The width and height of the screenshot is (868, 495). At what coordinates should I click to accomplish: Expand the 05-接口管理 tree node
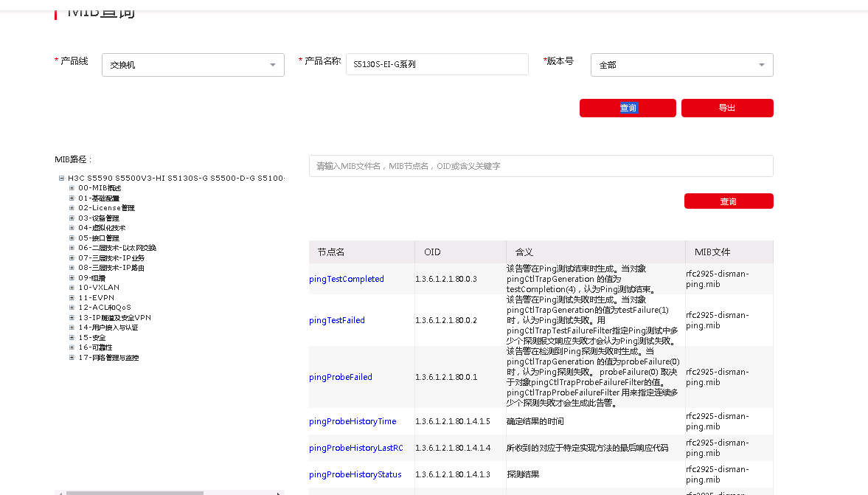pos(72,238)
